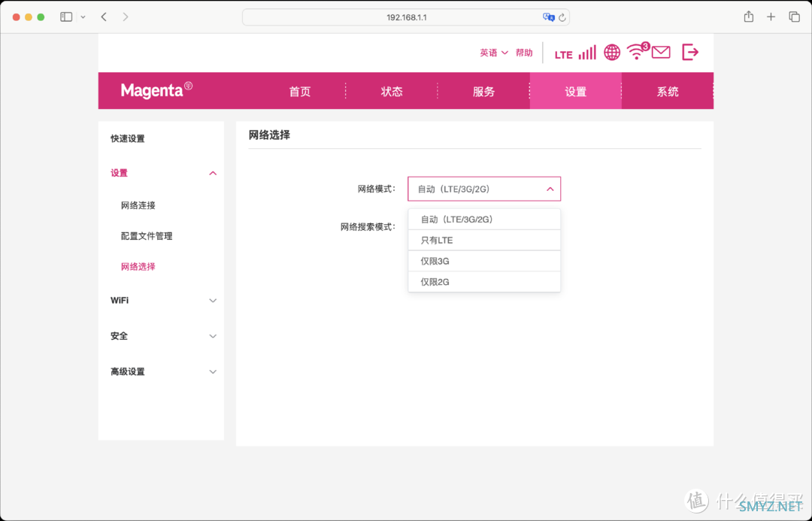Click the Magenta logo
Image resolution: width=812 pixels, height=521 pixels.
coord(156,90)
